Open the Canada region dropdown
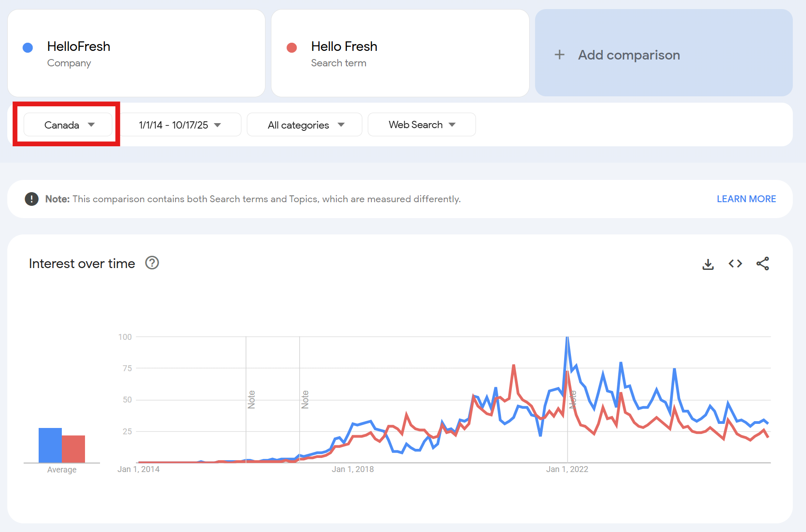 tap(68, 125)
